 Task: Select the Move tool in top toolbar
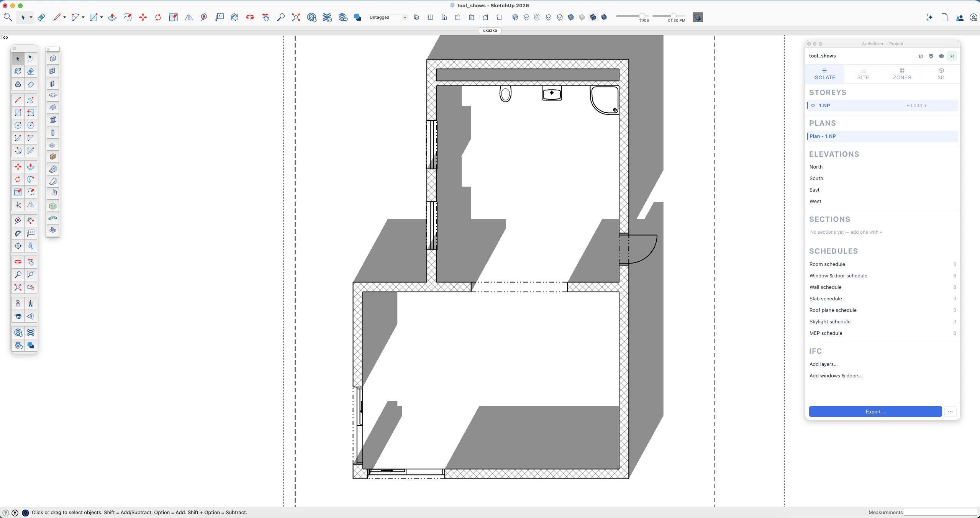coord(143,17)
